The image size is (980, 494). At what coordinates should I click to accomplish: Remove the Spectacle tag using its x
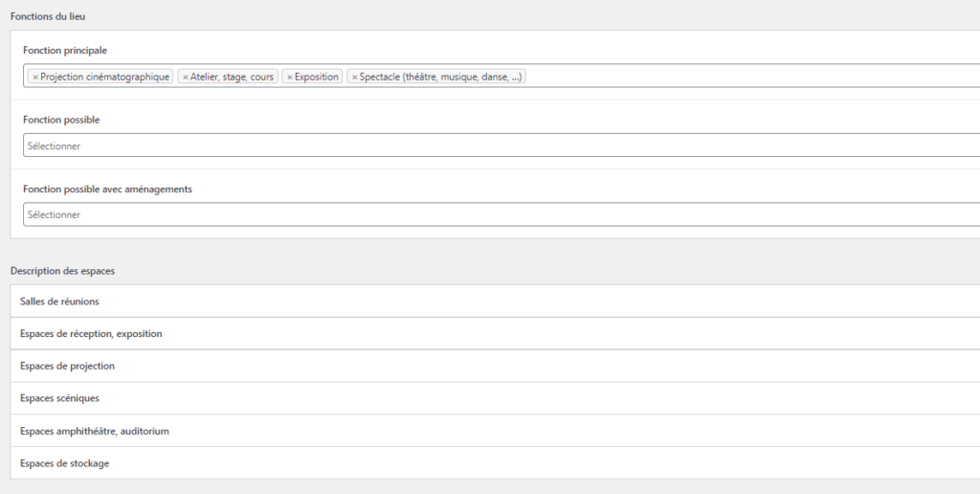pyautogui.click(x=354, y=77)
